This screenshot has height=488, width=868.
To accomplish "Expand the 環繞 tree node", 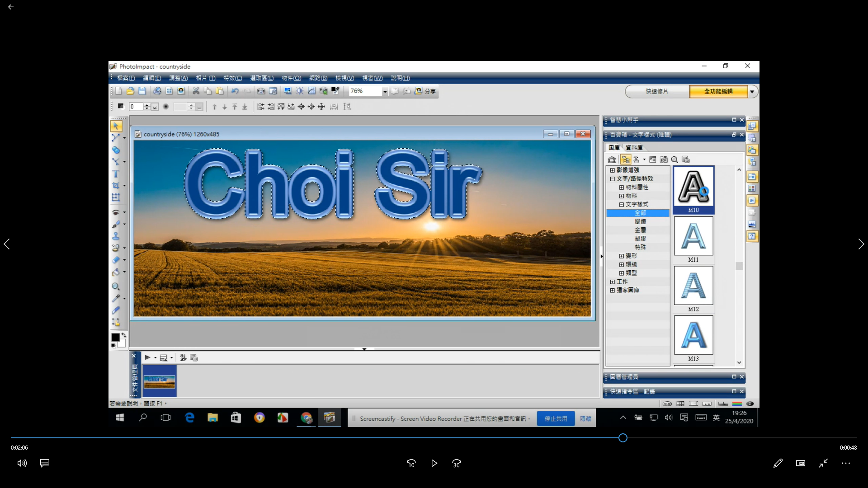I will tap(621, 265).
